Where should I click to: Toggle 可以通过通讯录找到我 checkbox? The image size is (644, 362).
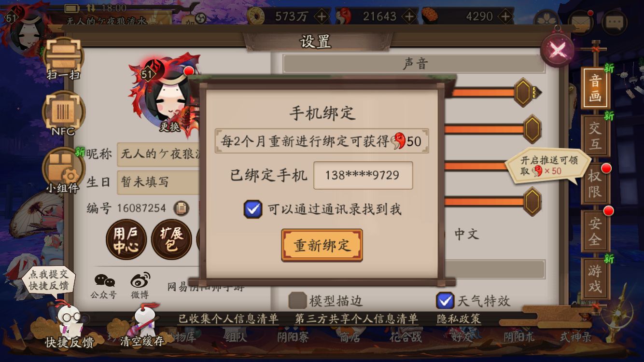253,209
